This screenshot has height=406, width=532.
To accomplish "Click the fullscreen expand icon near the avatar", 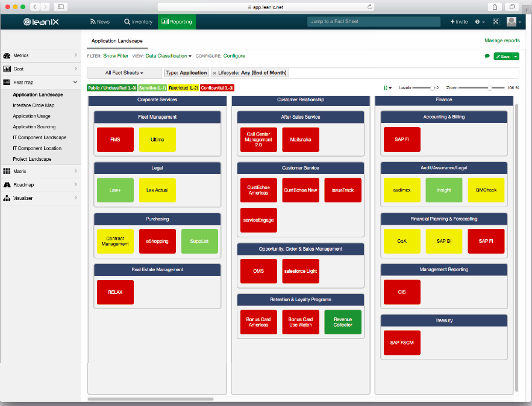I will (x=495, y=21).
